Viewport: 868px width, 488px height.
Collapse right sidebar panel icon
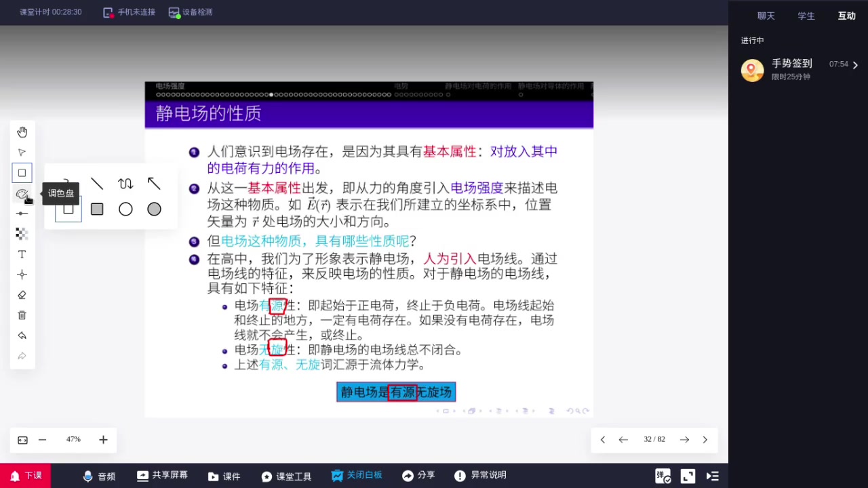[713, 476]
